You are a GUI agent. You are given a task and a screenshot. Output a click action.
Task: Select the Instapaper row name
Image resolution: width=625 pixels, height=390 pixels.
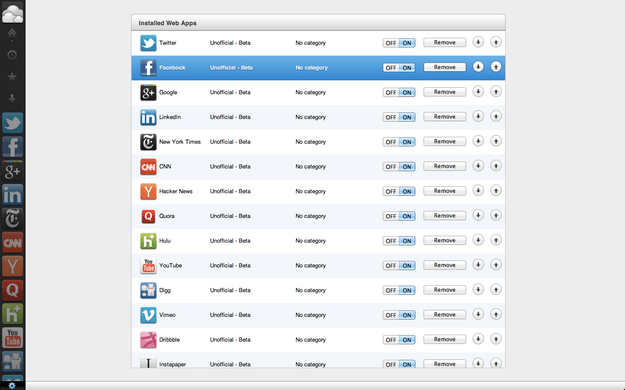(x=173, y=364)
